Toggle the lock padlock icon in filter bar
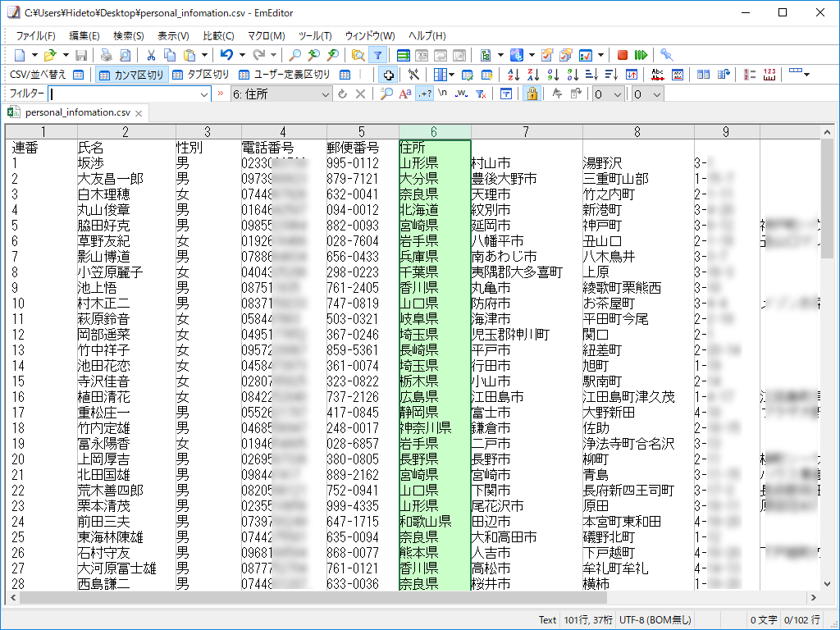This screenshot has height=630, width=840. 532,94
